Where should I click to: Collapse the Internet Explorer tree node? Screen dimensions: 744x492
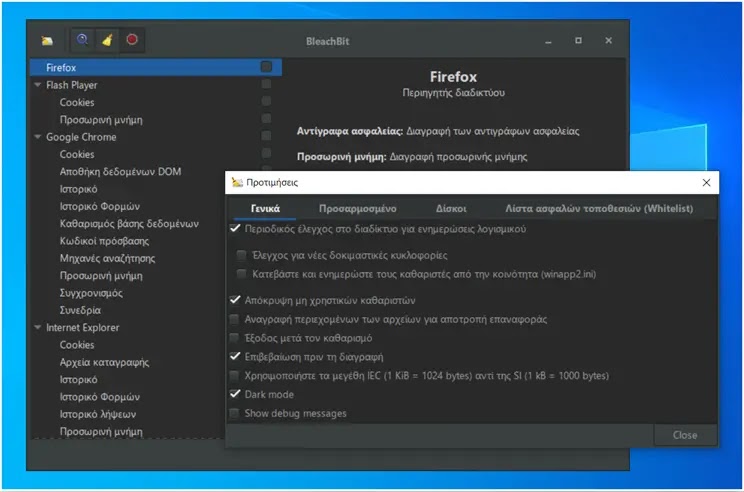pyautogui.click(x=37, y=327)
